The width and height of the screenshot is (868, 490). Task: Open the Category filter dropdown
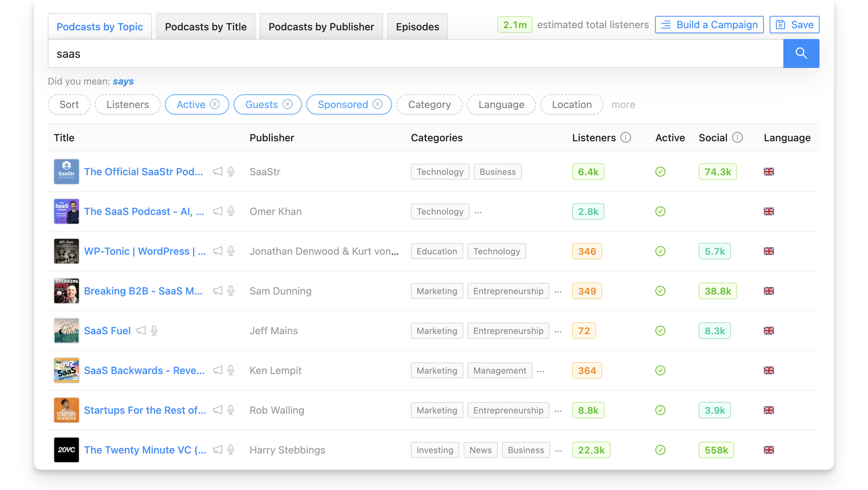[x=429, y=104]
